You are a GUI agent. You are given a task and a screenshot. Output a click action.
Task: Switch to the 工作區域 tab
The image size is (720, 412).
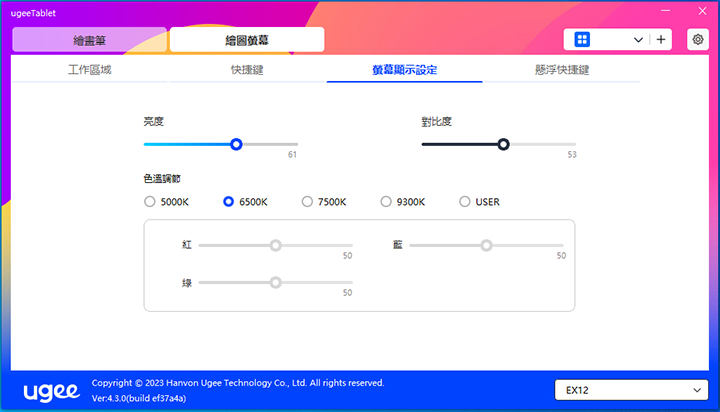click(x=92, y=70)
